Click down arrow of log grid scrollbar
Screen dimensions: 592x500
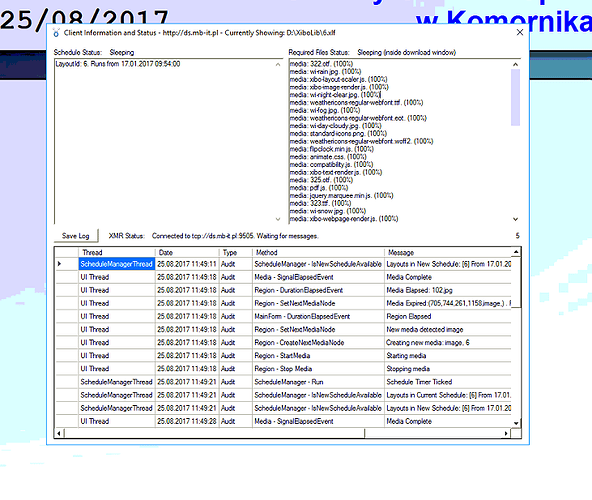pos(516,423)
